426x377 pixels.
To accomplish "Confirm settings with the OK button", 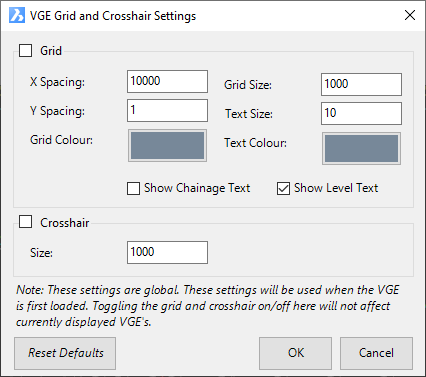I will (x=295, y=353).
